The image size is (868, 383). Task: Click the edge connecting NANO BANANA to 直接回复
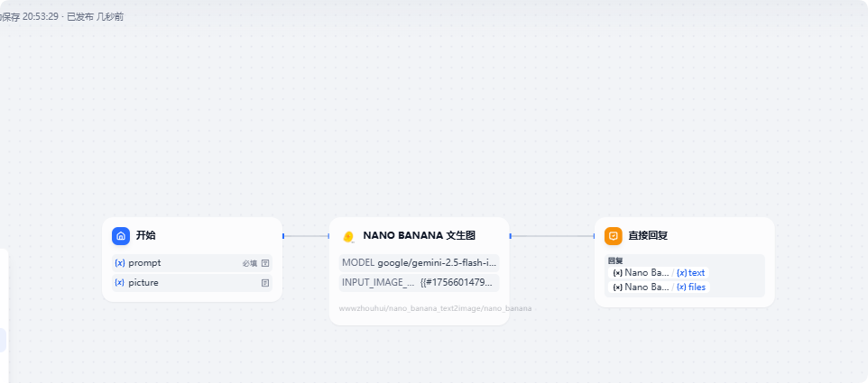pos(552,236)
